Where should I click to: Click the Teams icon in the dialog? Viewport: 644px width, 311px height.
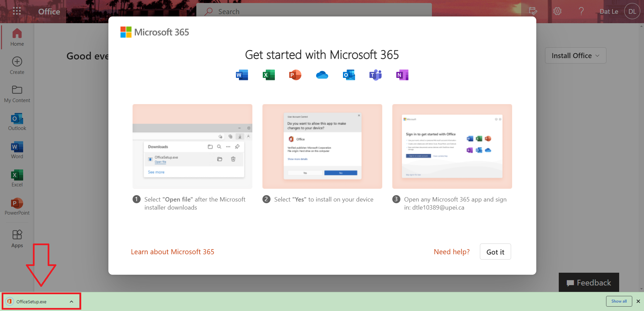tap(375, 75)
